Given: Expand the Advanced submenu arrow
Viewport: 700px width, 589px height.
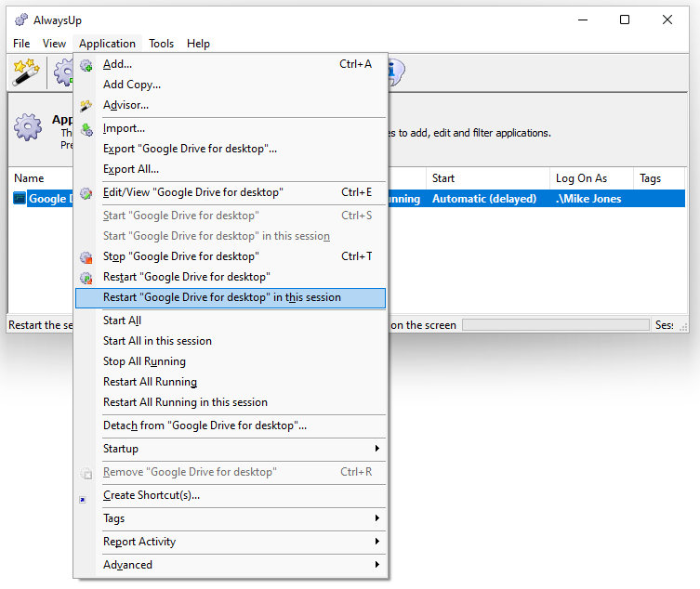Looking at the screenshot, I should [x=376, y=565].
